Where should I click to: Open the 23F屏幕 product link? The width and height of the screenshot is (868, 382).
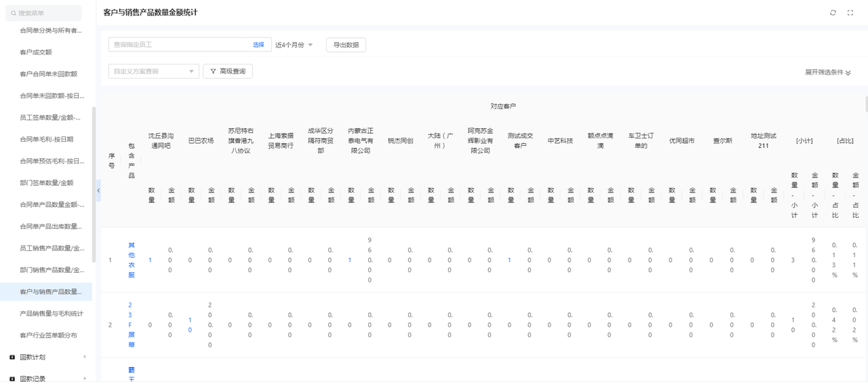131,325
